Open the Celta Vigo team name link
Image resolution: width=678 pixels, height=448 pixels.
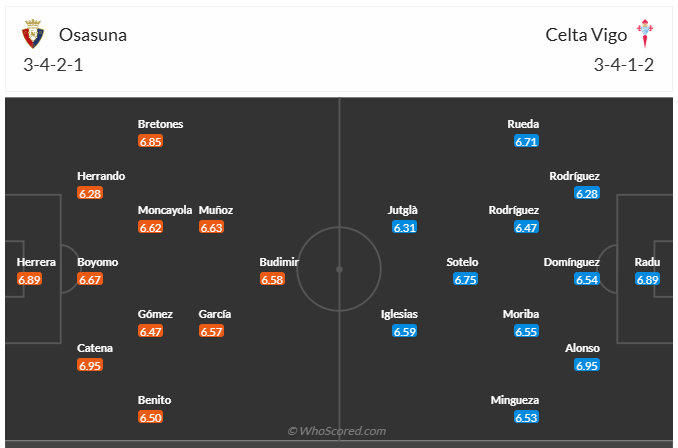[x=586, y=35]
